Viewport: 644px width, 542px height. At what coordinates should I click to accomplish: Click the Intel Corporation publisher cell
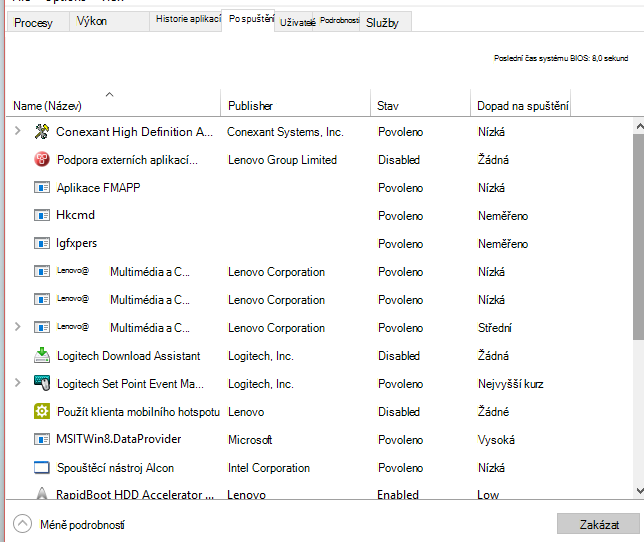[x=269, y=468]
